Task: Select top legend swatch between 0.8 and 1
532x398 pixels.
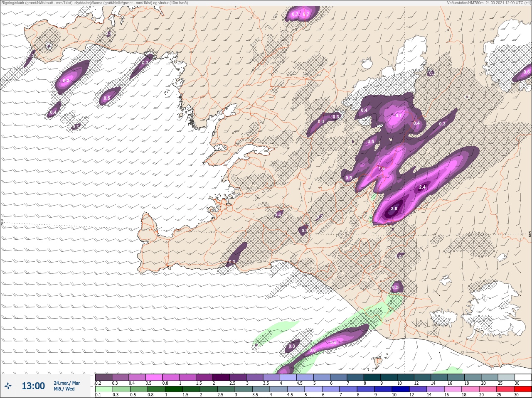Action: (x=171, y=378)
